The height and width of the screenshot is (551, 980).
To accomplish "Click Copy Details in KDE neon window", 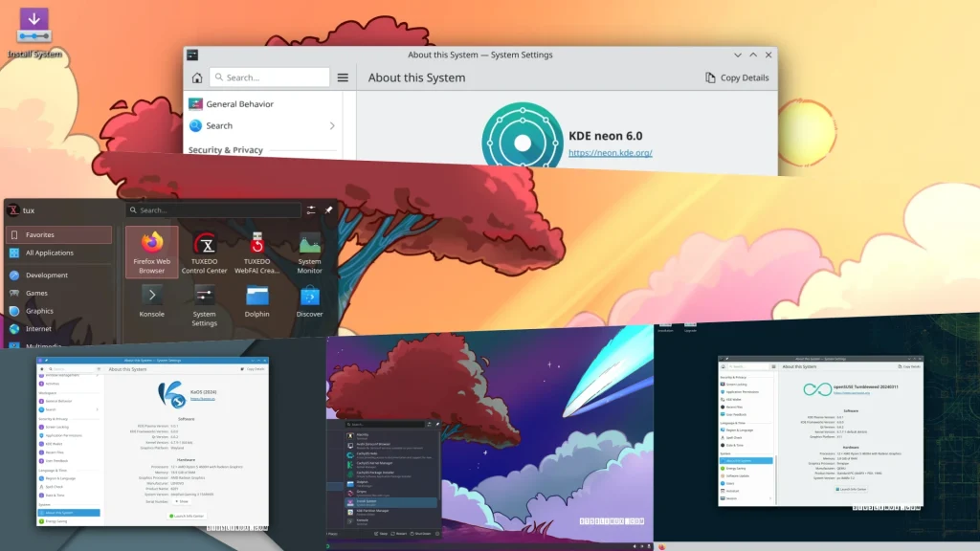I will click(737, 78).
